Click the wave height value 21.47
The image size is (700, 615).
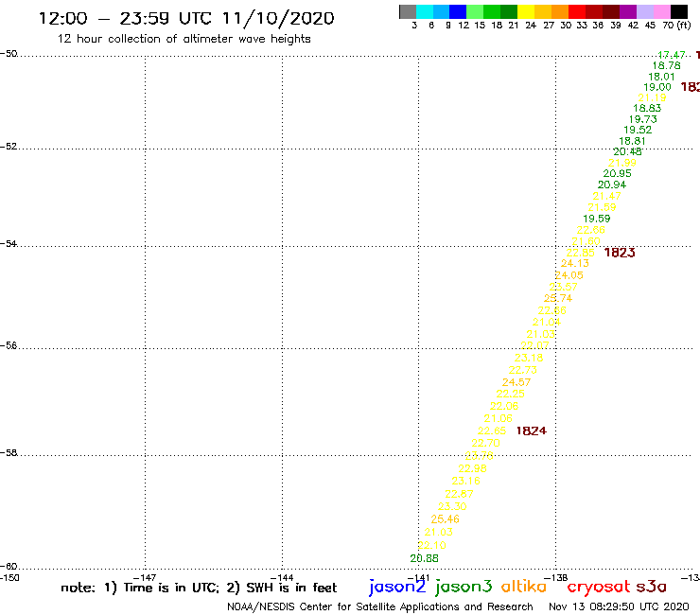pos(606,196)
